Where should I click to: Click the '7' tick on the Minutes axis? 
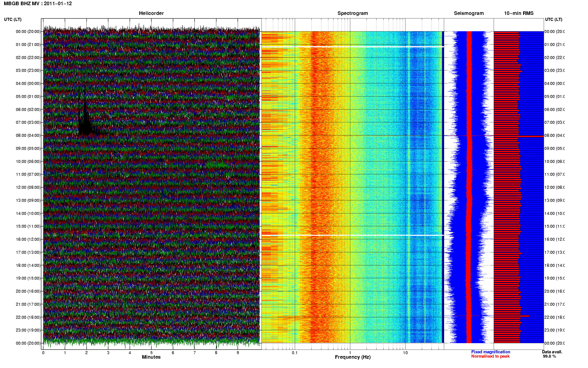[x=195, y=353]
